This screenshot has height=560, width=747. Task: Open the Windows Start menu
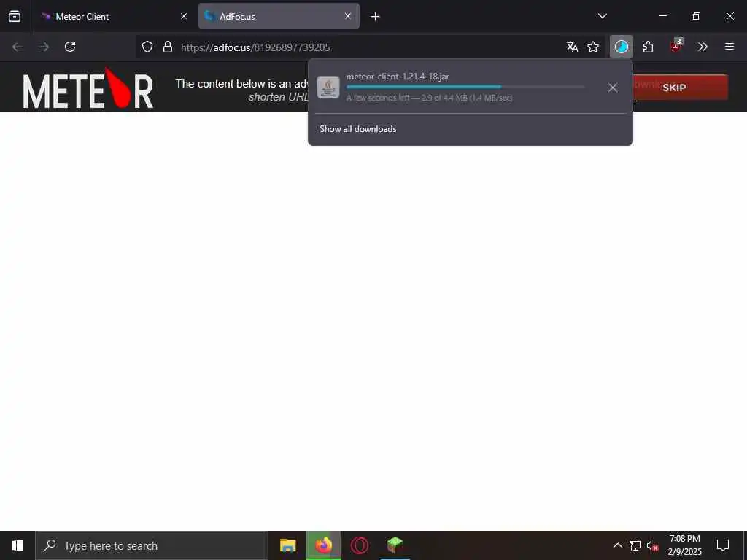[18, 545]
